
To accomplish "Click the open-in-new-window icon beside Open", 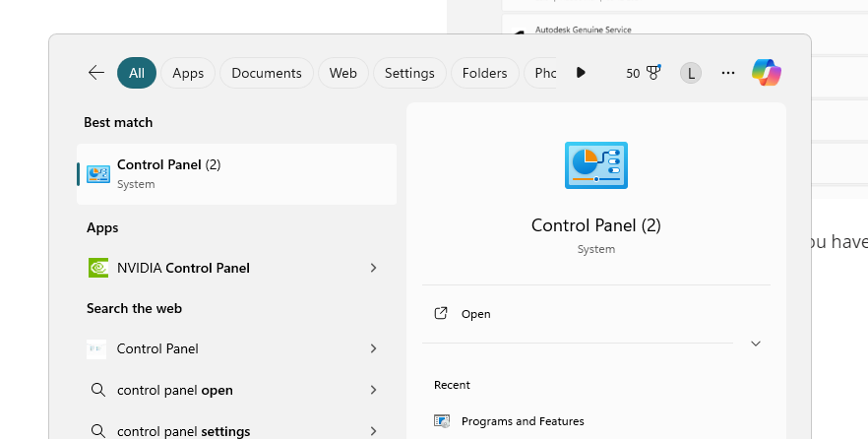I will click(441, 313).
